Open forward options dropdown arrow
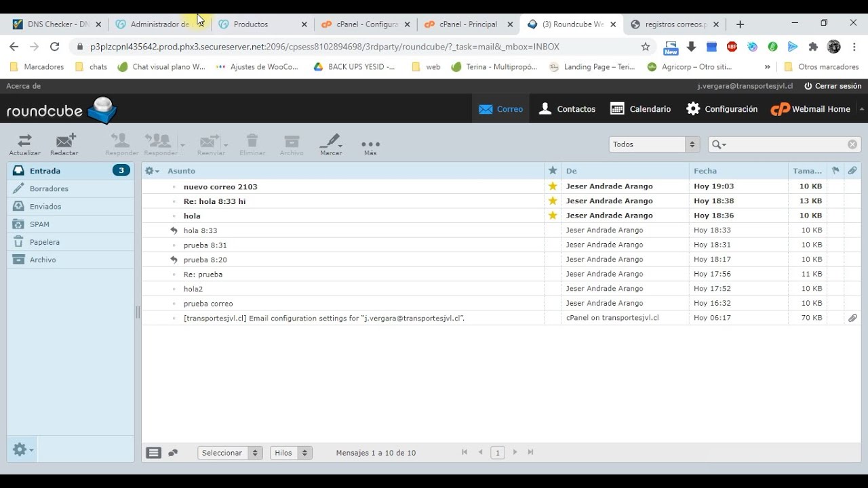Screen dimensions: 868x488 [226, 144]
